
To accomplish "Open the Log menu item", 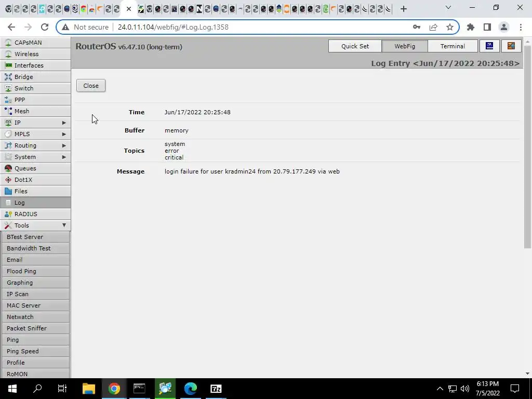I will tap(35, 203).
